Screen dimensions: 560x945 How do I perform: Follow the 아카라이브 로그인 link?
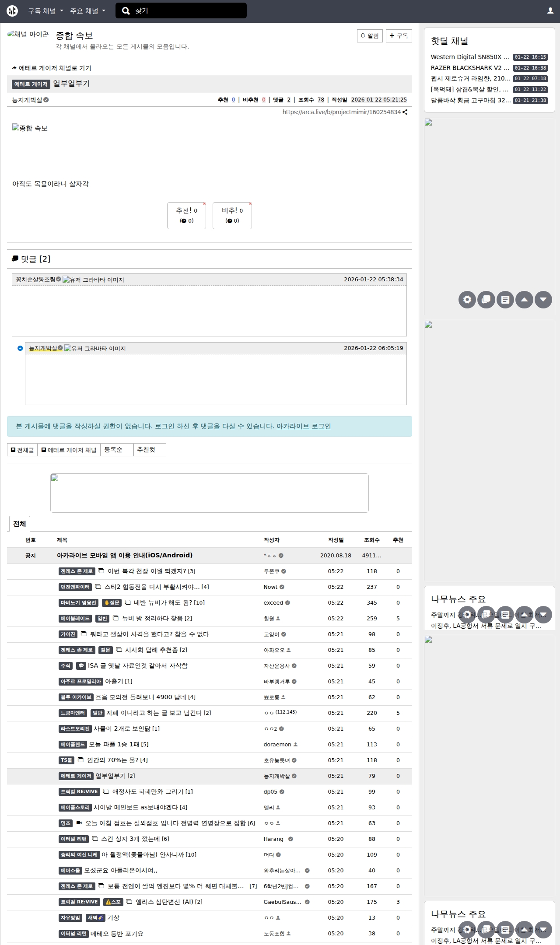click(304, 426)
